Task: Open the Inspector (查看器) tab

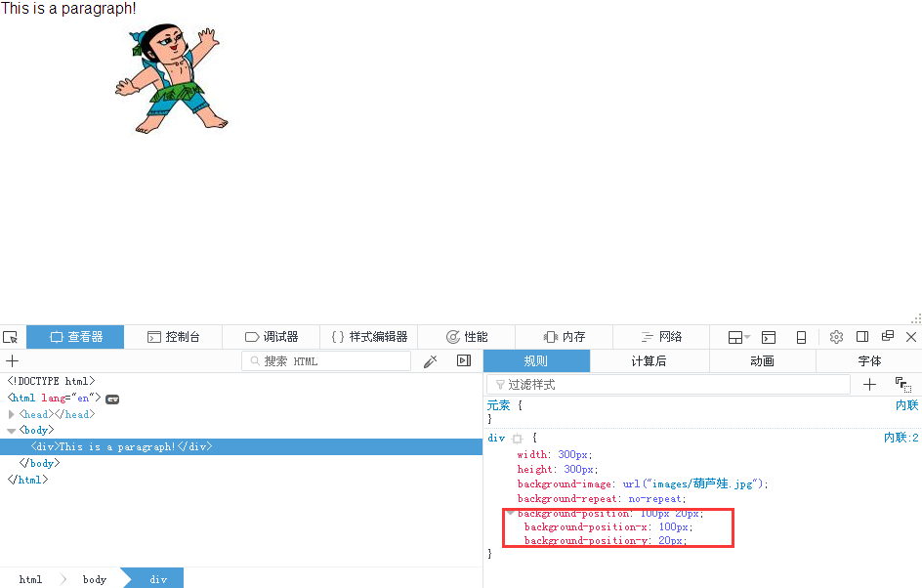Action: coord(75,337)
